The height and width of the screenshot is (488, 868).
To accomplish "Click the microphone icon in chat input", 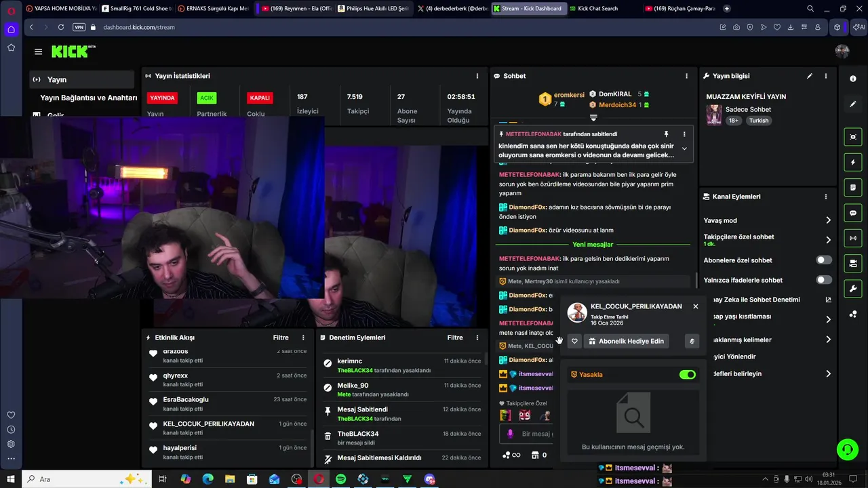I will coord(511,434).
